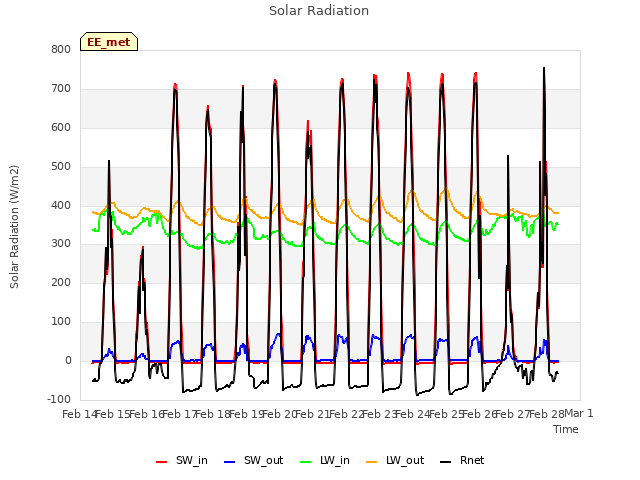The image size is (640, 480).
Task: Toggle the SW_out legend entry
Action: 253,460
